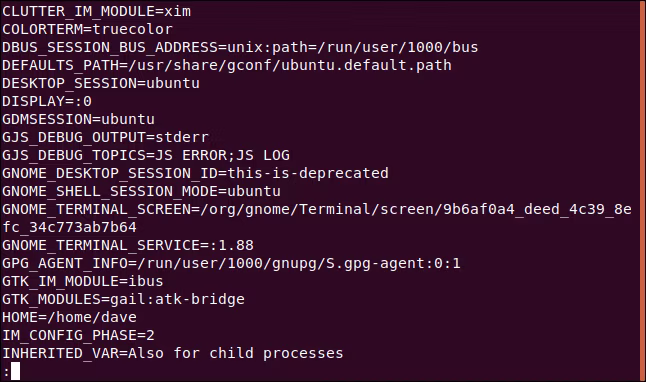This screenshot has height=382, width=646.
Task: Click the DESKTOP_SESSION=ubuntu line
Action: (x=101, y=83)
